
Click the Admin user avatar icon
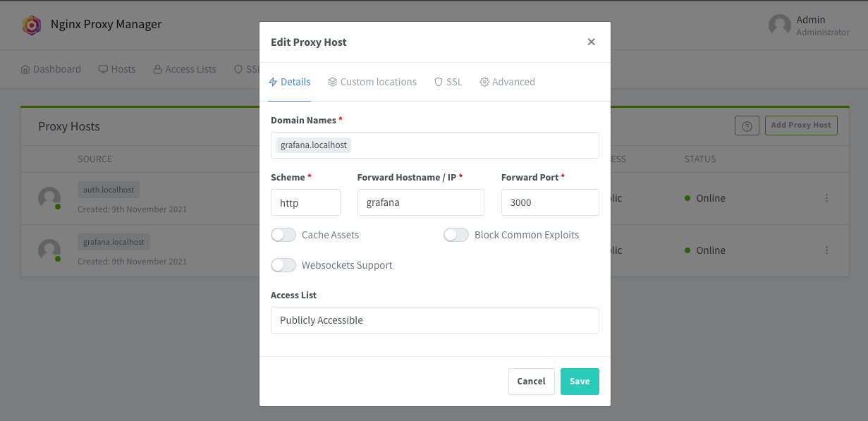tap(779, 25)
